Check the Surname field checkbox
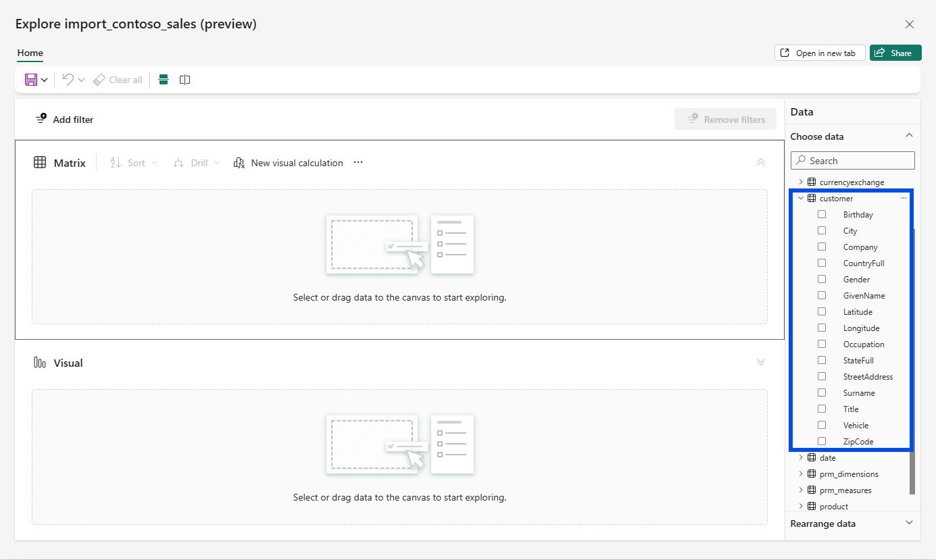The width and height of the screenshot is (936, 560). tap(822, 392)
